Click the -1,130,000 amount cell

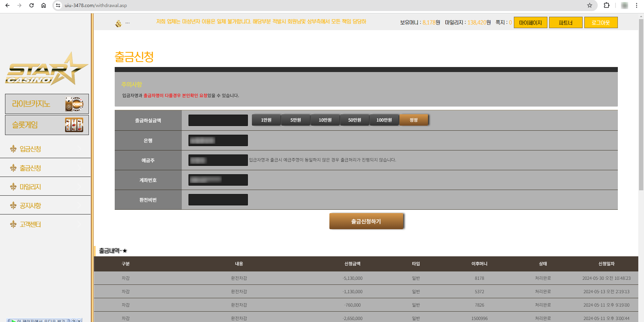click(x=353, y=292)
